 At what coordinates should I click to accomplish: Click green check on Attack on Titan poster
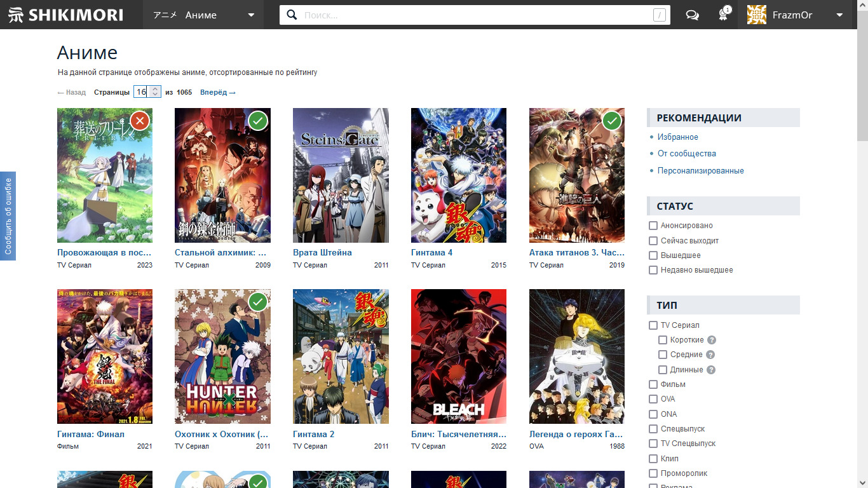point(612,120)
